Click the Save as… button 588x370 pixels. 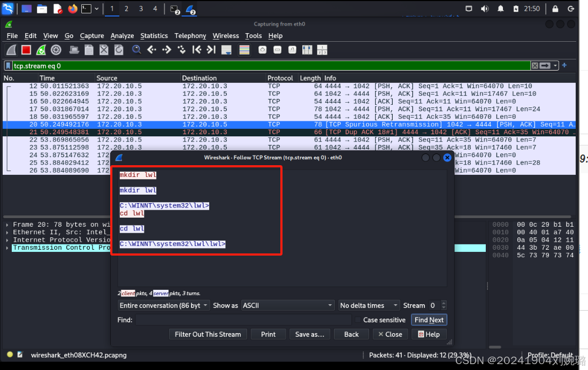click(309, 334)
